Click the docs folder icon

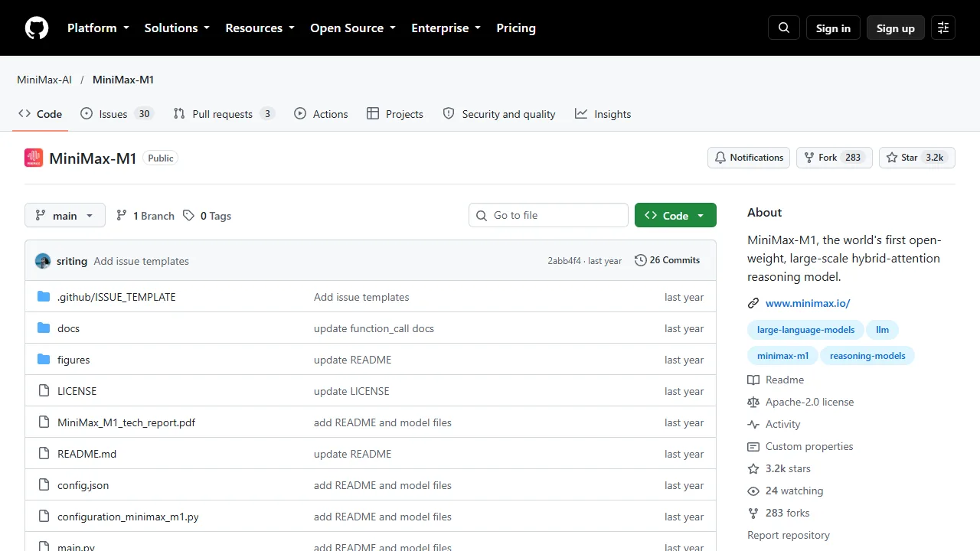(x=44, y=328)
